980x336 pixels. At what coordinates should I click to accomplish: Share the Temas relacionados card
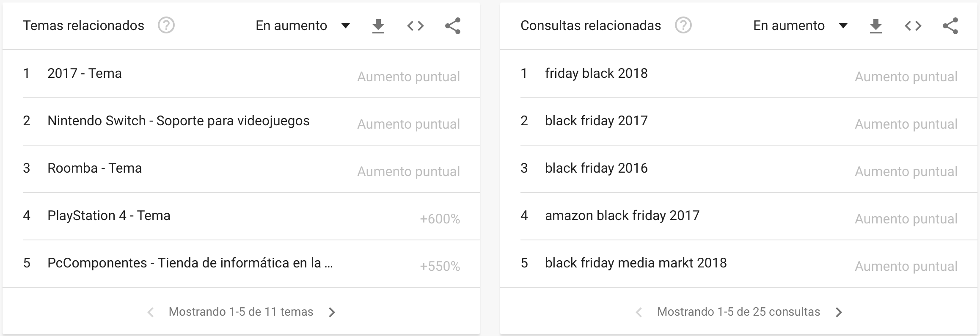point(453,26)
